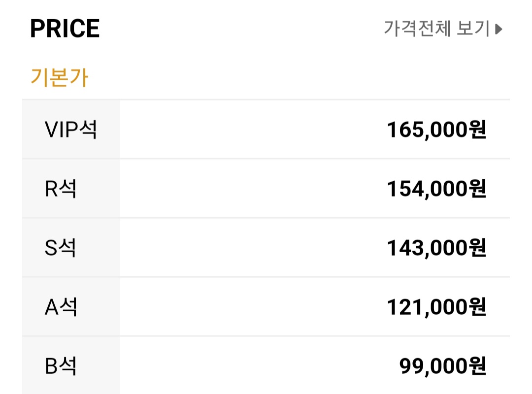Click the 121,000원 price
This screenshot has width=532, height=394.
pos(436,307)
